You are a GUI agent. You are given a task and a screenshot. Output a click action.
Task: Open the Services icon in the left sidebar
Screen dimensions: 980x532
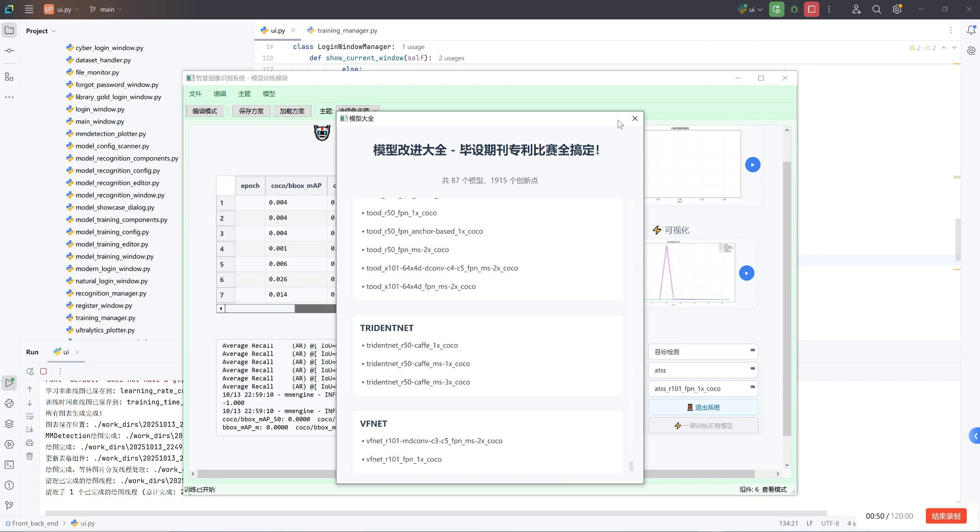point(9,444)
